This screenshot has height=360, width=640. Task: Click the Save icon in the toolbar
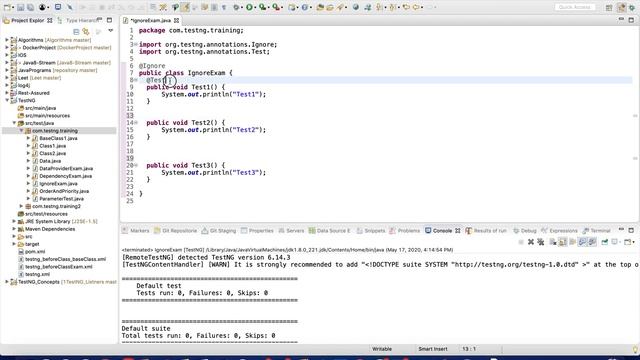tap(20, 7)
